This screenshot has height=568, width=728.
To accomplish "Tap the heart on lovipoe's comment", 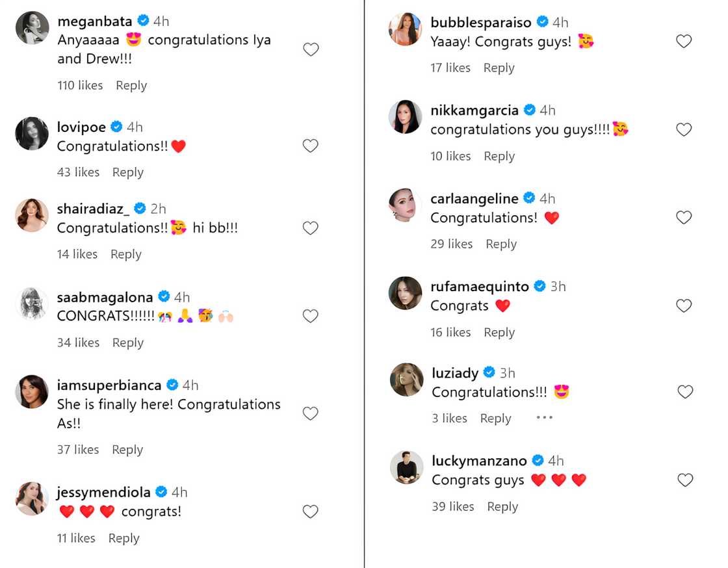I will coord(310,146).
